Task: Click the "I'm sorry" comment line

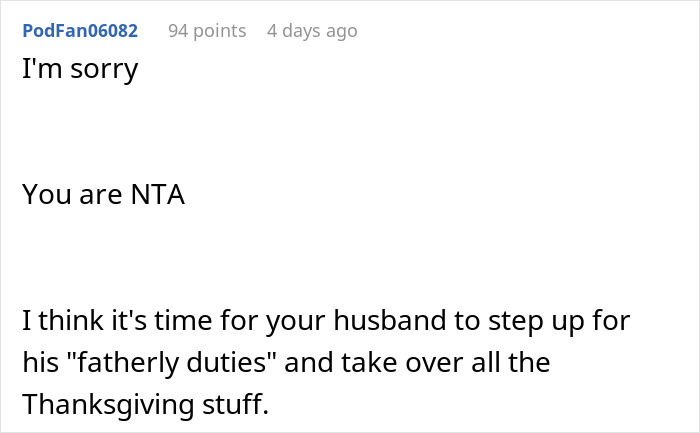Action: point(80,69)
